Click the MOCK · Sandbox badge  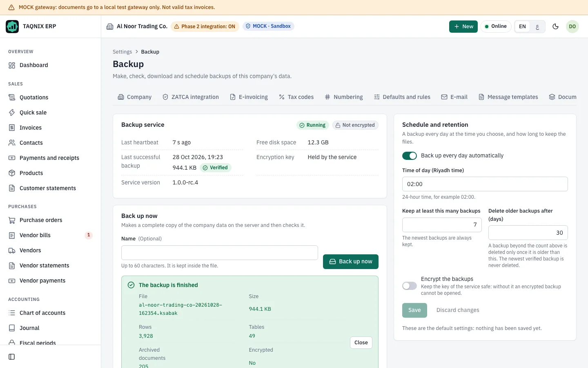click(x=268, y=26)
